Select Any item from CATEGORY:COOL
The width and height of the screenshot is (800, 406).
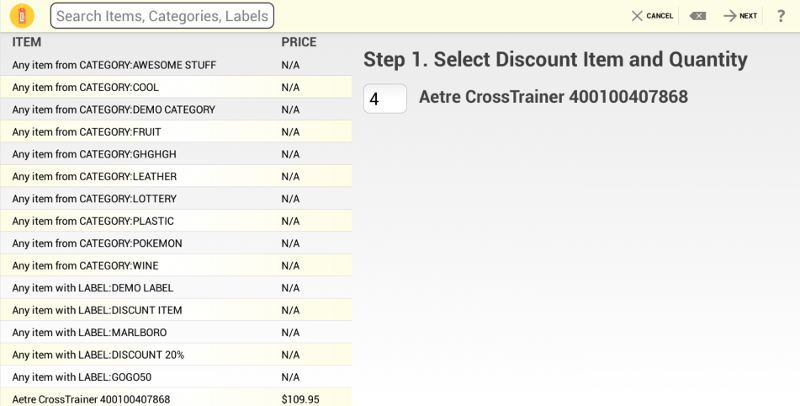pyautogui.click(x=176, y=87)
